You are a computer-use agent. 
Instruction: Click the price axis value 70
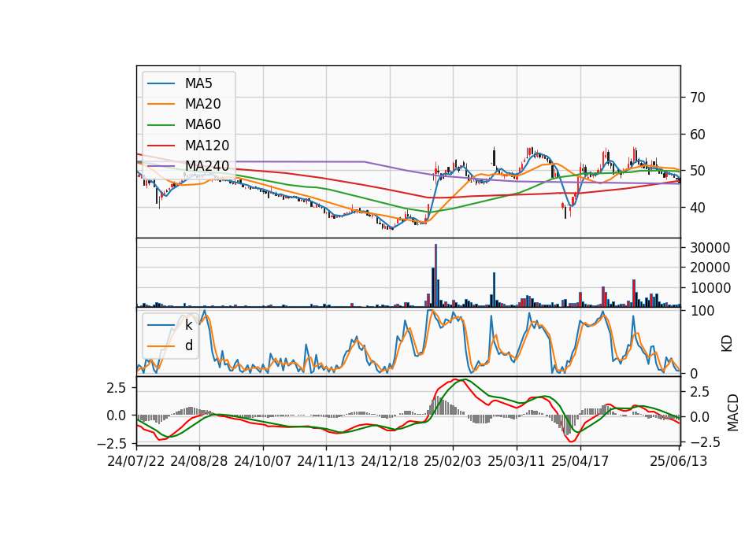click(x=698, y=98)
